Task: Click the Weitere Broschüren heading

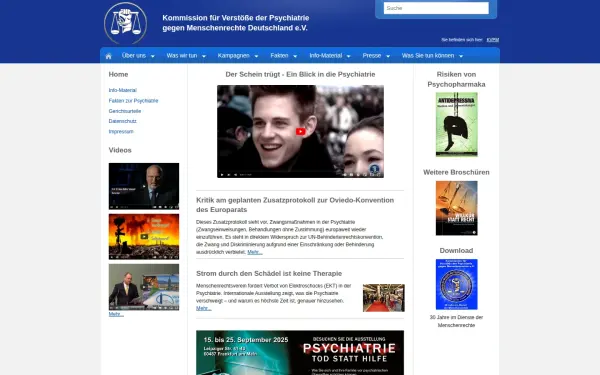Action: click(x=456, y=172)
